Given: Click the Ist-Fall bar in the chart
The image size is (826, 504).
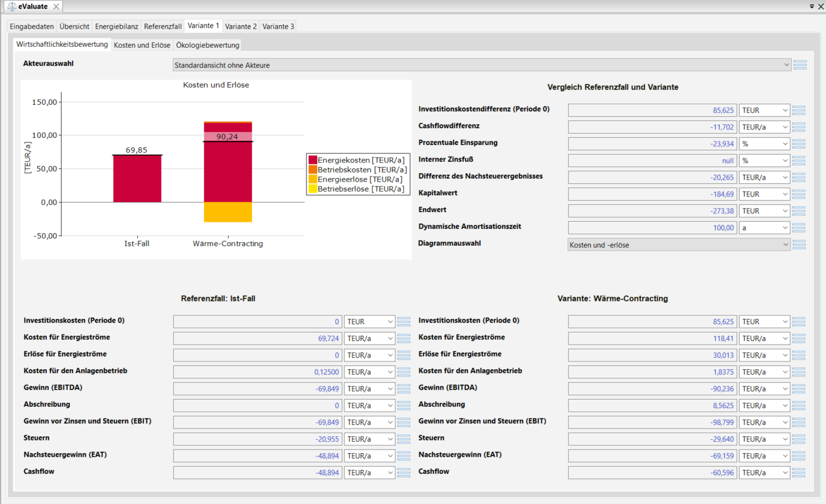Looking at the screenshot, I should point(137,179).
